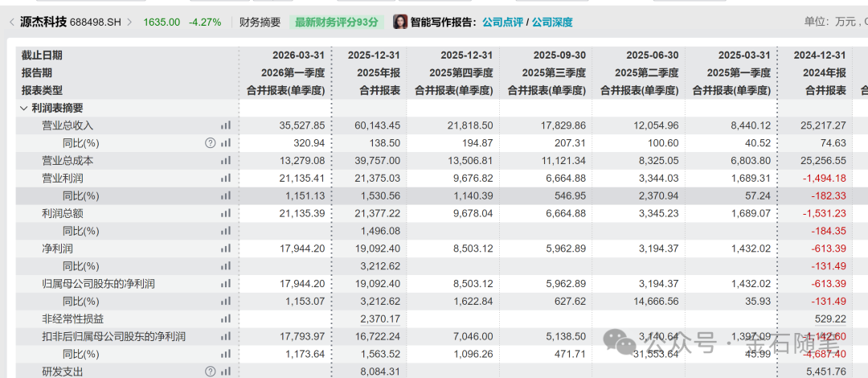Click the stock price 1635.00
This screenshot has height=378, width=868.
162,23
